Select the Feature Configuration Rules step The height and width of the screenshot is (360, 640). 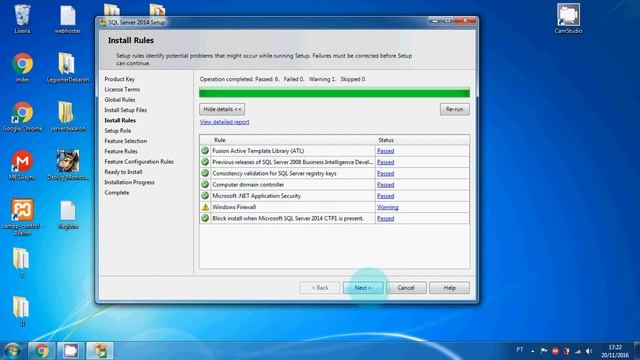(139, 162)
